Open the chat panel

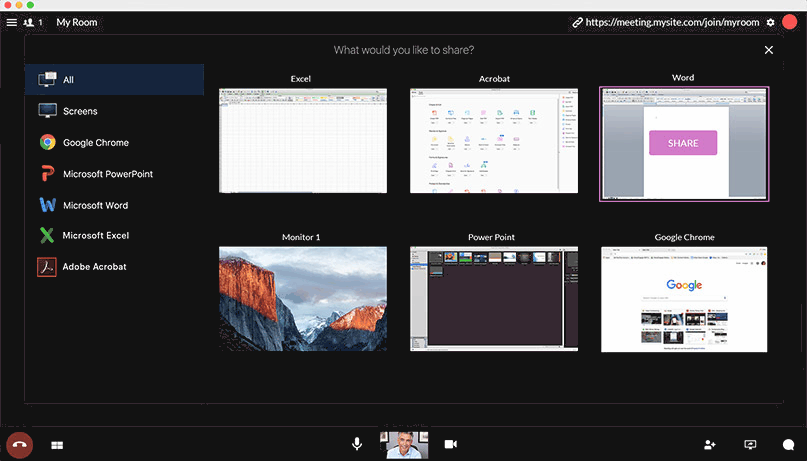click(788, 445)
